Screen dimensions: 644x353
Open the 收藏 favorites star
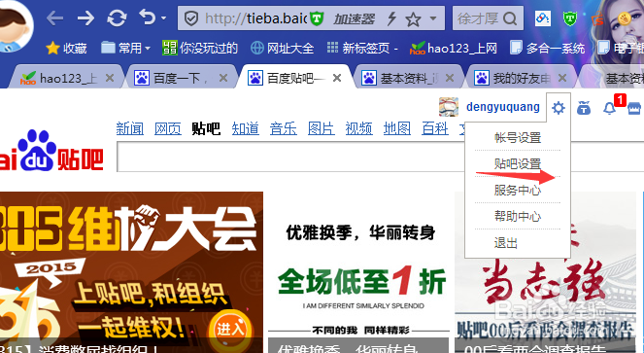point(66,49)
